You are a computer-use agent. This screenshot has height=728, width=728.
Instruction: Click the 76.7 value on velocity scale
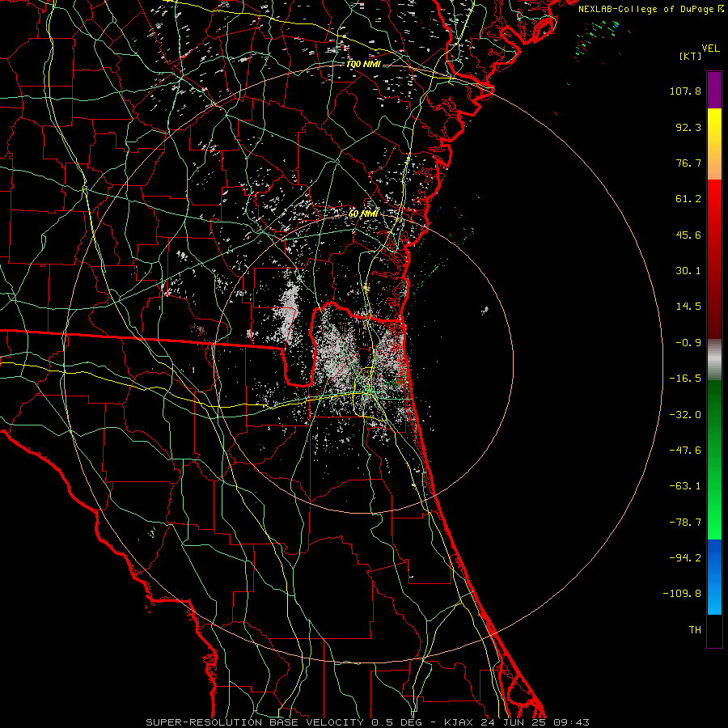(688, 163)
